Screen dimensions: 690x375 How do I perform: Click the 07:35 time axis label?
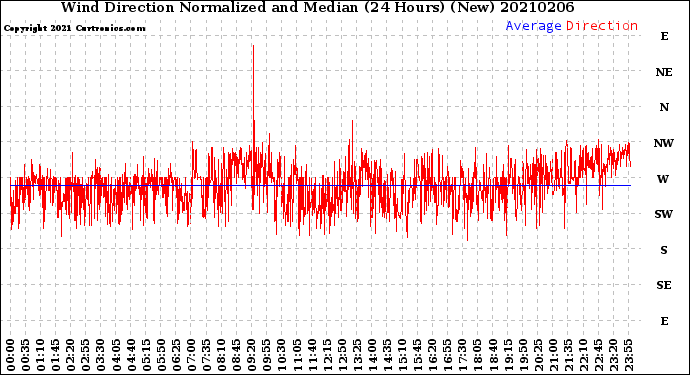pos(206,355)
